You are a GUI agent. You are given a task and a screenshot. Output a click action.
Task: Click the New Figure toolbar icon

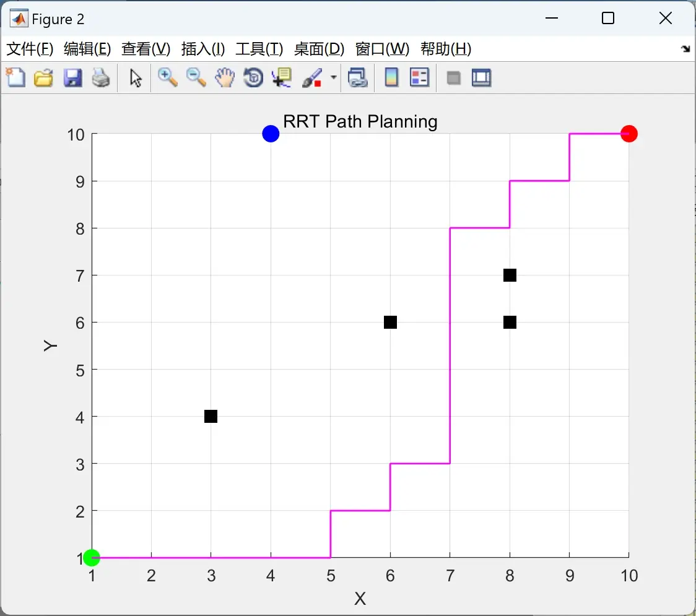[15, 77]
